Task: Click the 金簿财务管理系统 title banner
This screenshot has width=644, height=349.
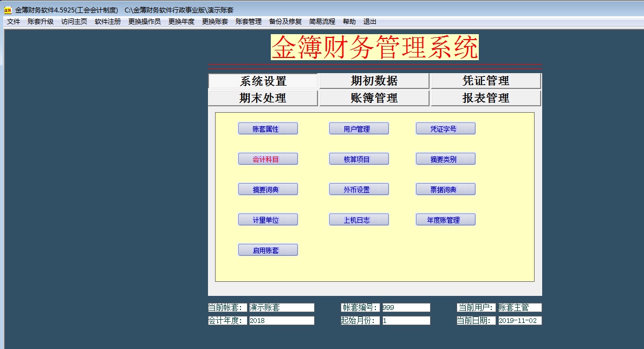Action: pos(375,47)
